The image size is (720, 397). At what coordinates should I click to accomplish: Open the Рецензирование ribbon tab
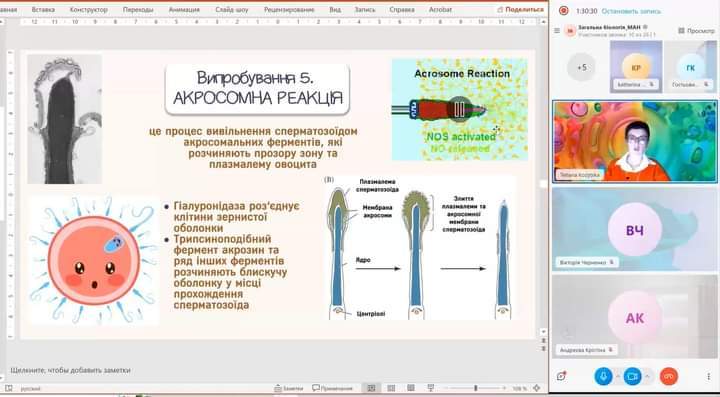(x=289, y=9)
